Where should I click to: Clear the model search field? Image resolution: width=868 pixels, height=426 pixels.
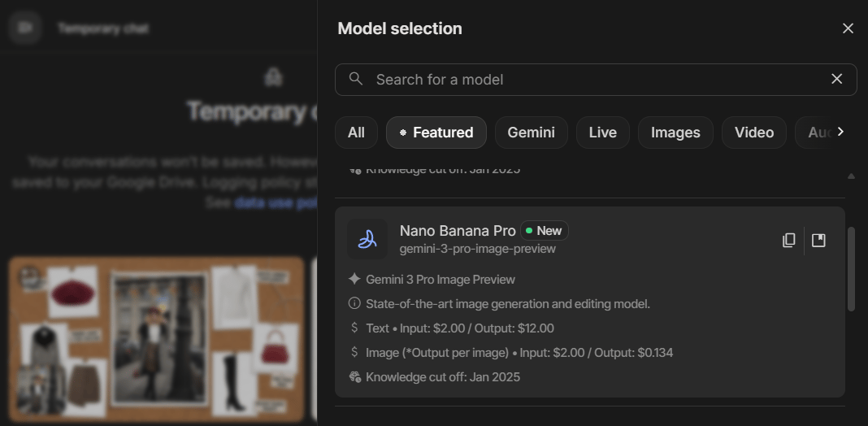pyautogui.click(x=836, y=79)
